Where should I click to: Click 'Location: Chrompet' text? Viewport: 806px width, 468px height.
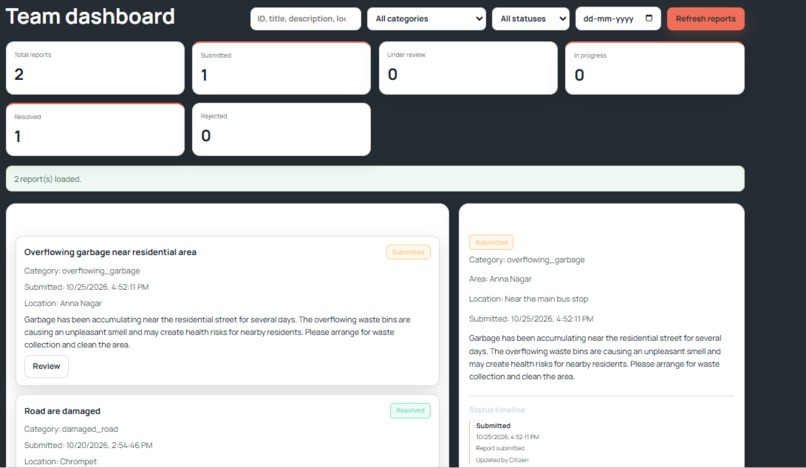pyautogui.click(x=60, y=461)
